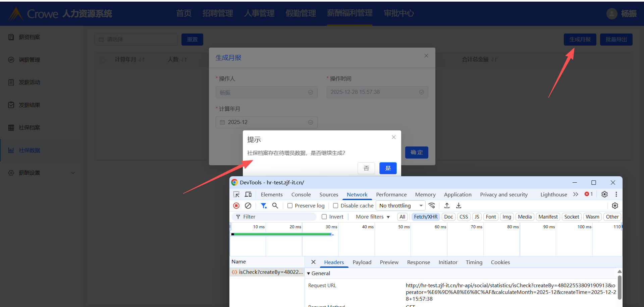This screenshot has width=644, height=307.
Task: Open DevTools settings gear
Action: [604, 194]
